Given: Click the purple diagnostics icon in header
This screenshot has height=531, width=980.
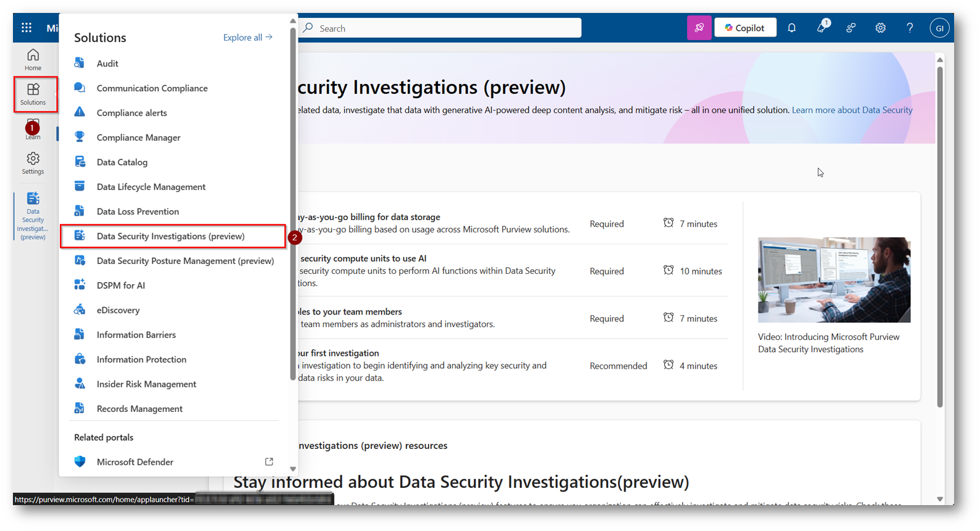Looking at the screenshot, I should click(x=699, y=28).
